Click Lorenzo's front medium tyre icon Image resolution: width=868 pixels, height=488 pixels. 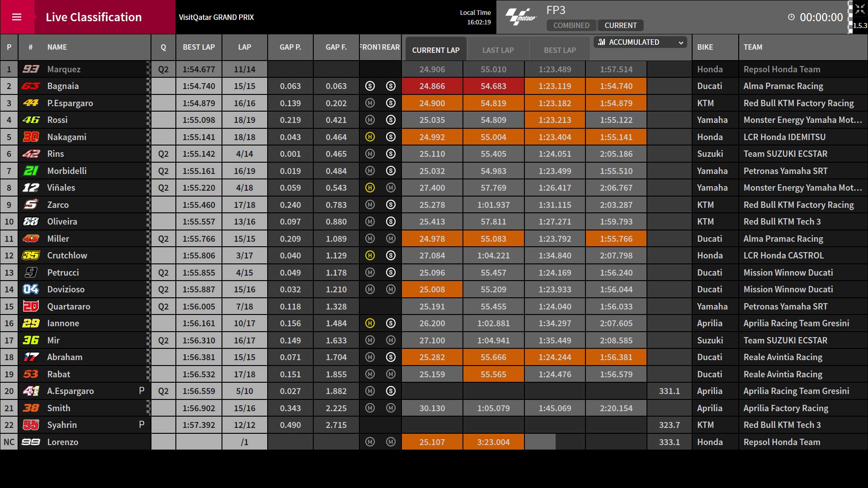[370, 442]
